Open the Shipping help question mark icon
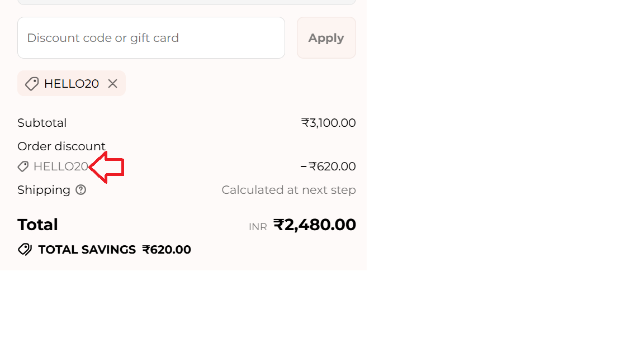Image resolution: width=644 pixels, height=362 pixels. [x=81, y=190]
